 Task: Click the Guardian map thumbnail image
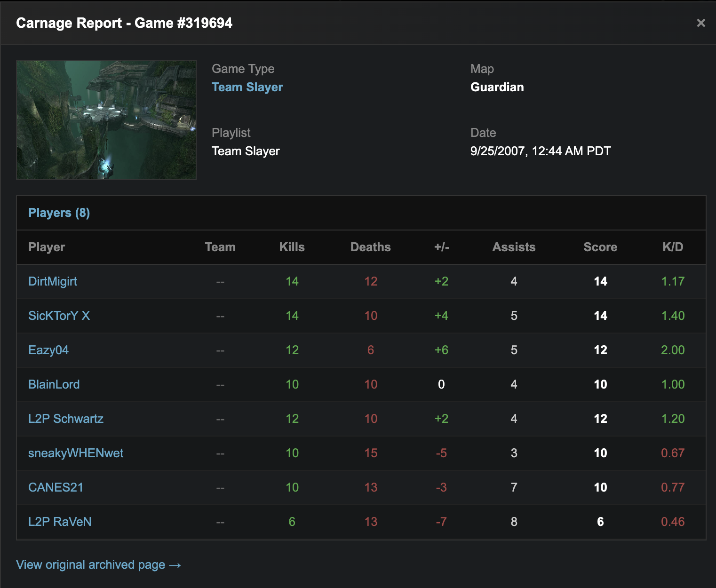pyautogui.click(x=106, y=119)
